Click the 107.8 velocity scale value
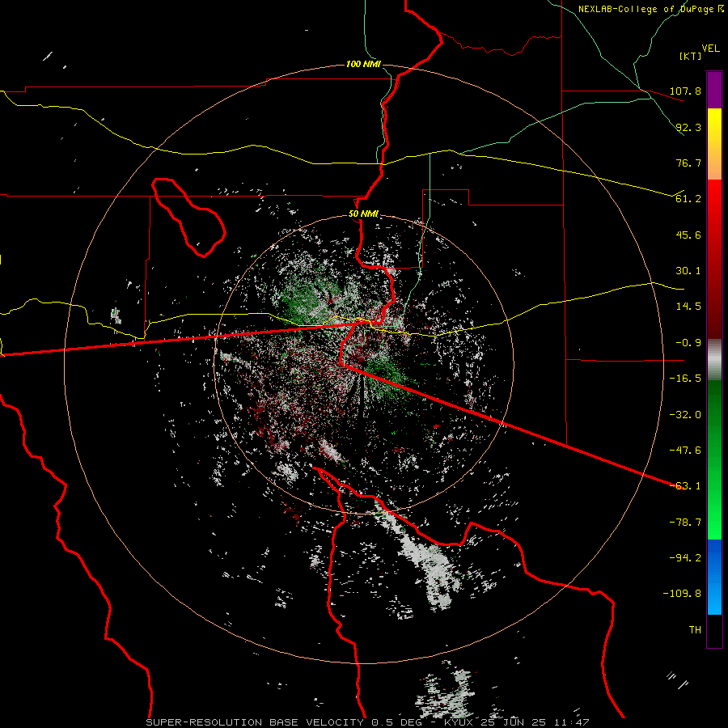This screenshot has height=728, width=728. pos(685,91)
